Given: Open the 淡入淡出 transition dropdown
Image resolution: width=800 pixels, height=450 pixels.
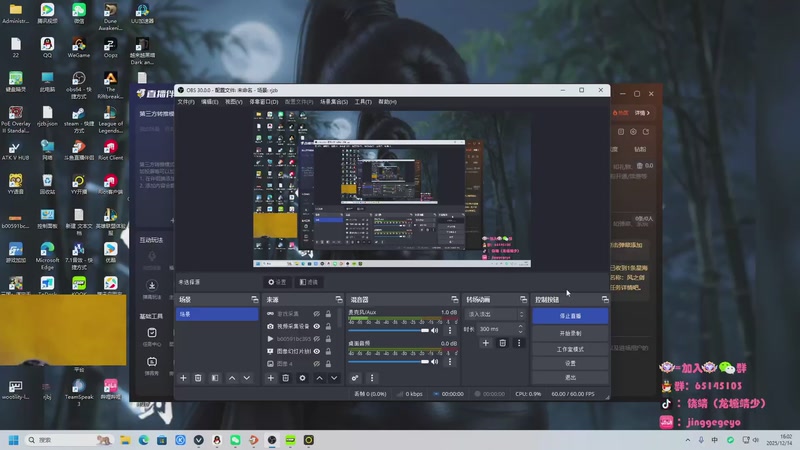Looking at the screenshot, I should coord(494,314).
